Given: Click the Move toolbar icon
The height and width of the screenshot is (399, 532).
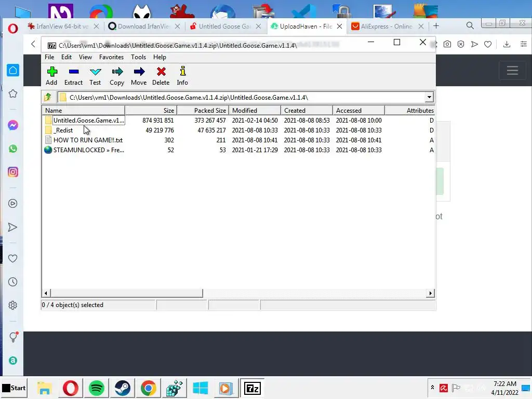Looking at the screenshot, I should pyautogui.click(x=139, y=76).
